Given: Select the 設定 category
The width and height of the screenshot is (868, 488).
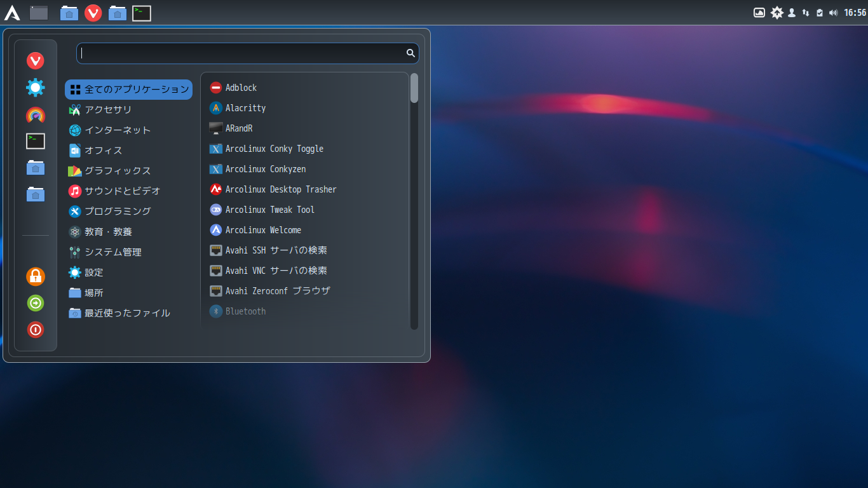Looking at the screenshot, I should click(x=128, y=273).
